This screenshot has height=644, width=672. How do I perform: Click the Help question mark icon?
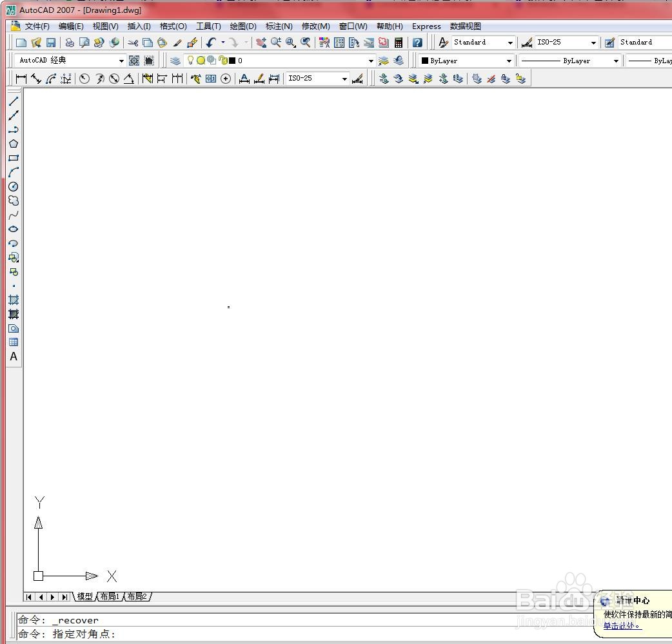point(417,43)
